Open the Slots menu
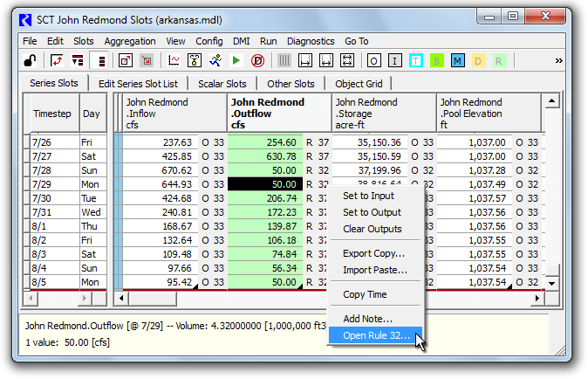Viewport: 588px width, 379px height. 83,41
